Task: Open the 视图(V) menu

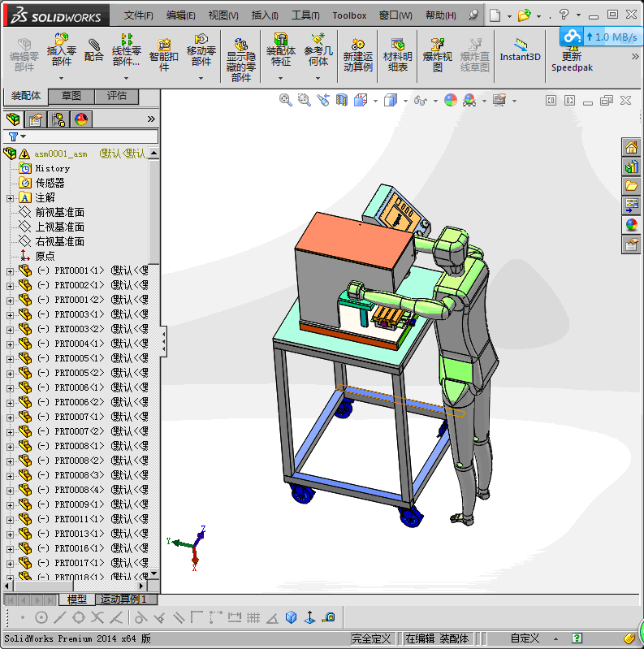Action: point(223,15)
